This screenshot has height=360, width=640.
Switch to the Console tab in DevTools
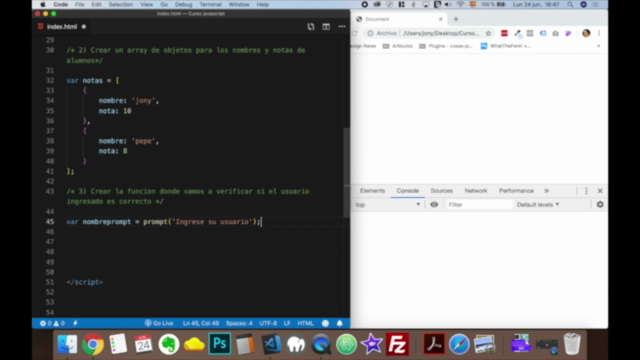407,191
